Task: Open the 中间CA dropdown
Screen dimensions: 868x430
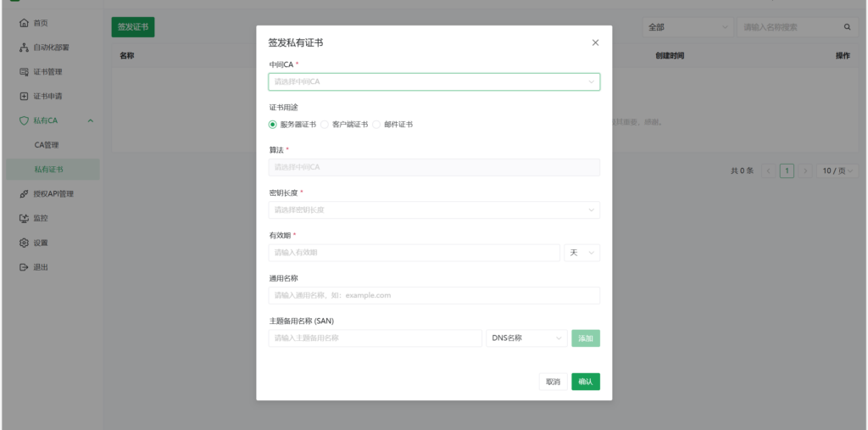Action: pos(434,82)
